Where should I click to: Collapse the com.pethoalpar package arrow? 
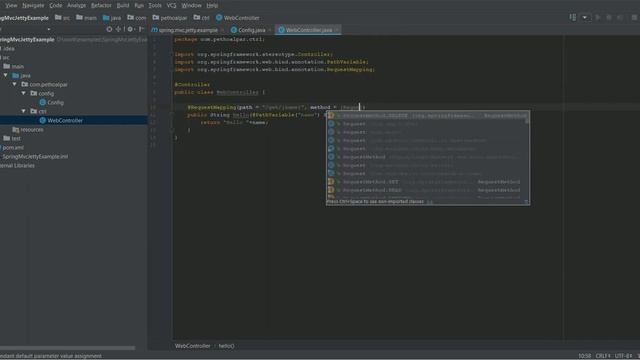coord(15,84)
